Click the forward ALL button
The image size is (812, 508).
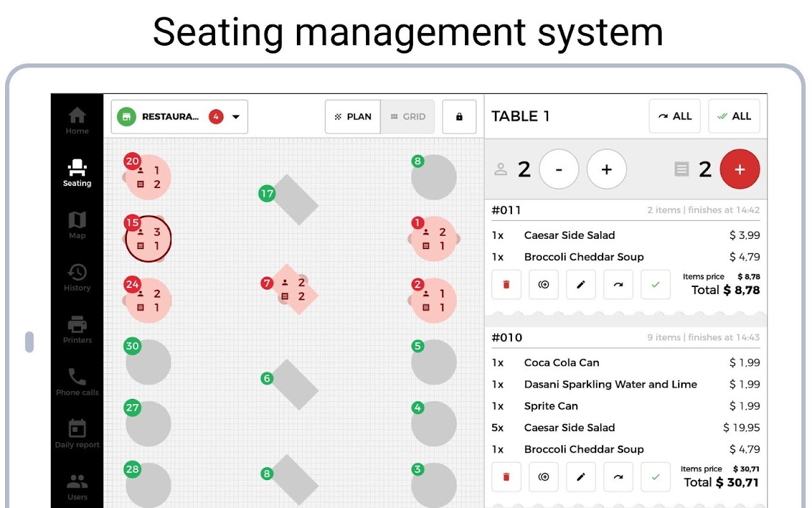tap(674, 116)
